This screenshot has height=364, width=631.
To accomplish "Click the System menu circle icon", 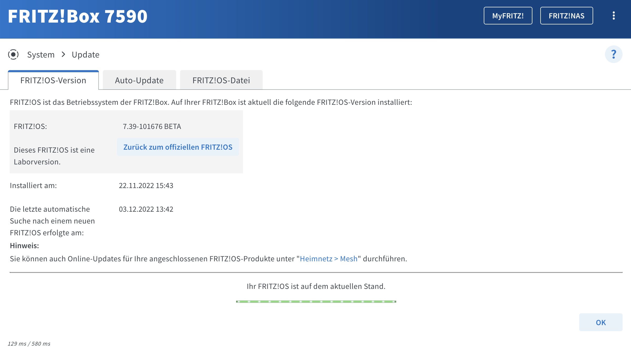I will click(13, 54).
